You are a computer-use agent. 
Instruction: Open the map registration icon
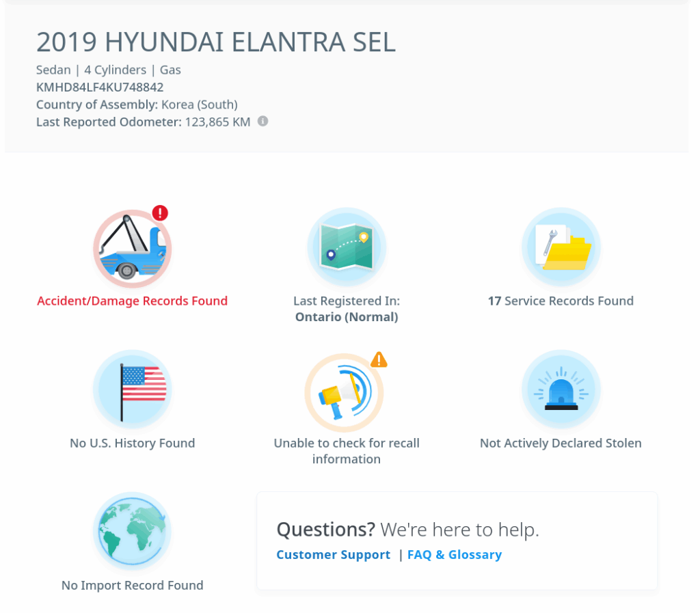pyautogui.click(x=347, y=247)
